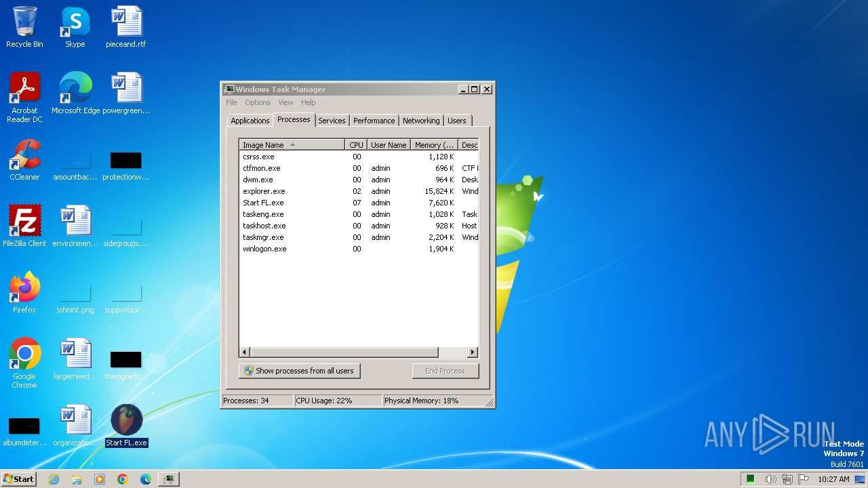Select the taskmgr.exe process row
Screen dimensions: 868x488
359,237
